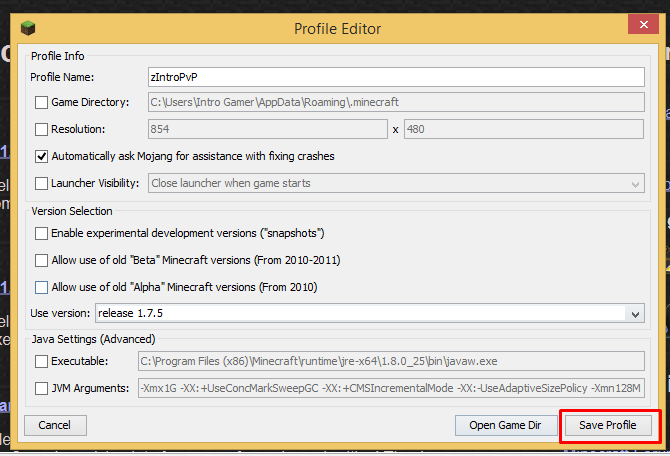This screenshot has width=670, height=456.
Task: Click the Profile Name text field
Action: click(396, 77)
